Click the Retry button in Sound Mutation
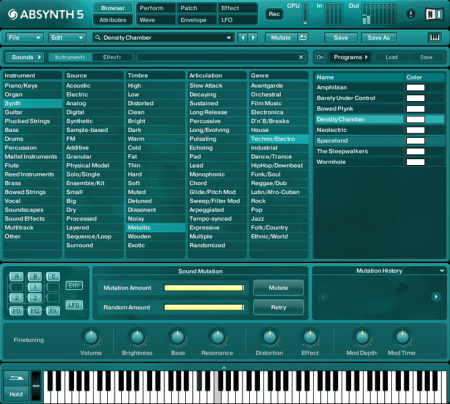Image resolution: width=450 pixels, height=404 pixels. pos(278,307)
